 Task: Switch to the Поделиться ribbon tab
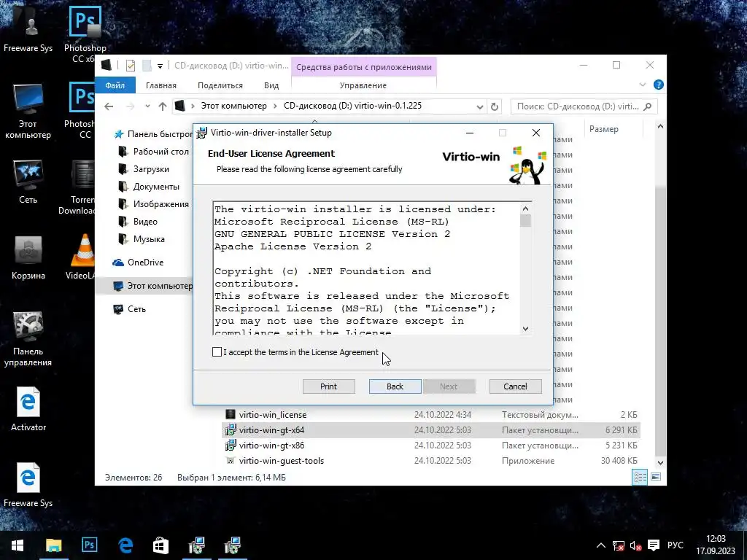220,85
